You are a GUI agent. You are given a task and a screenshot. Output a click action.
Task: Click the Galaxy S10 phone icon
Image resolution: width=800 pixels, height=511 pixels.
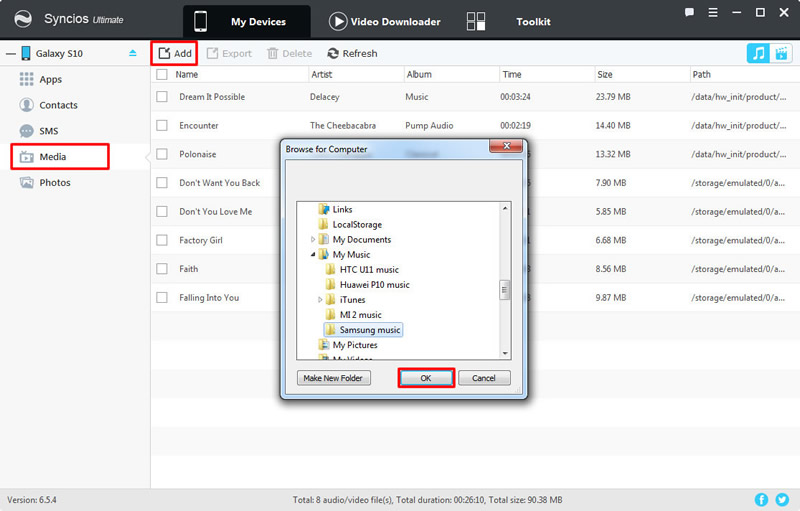(x=26, y=53)
